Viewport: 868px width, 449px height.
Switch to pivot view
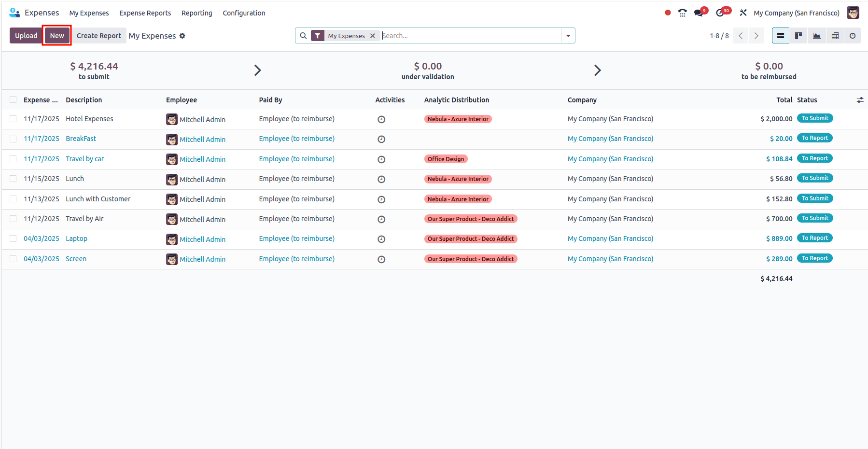pos(835,35)
